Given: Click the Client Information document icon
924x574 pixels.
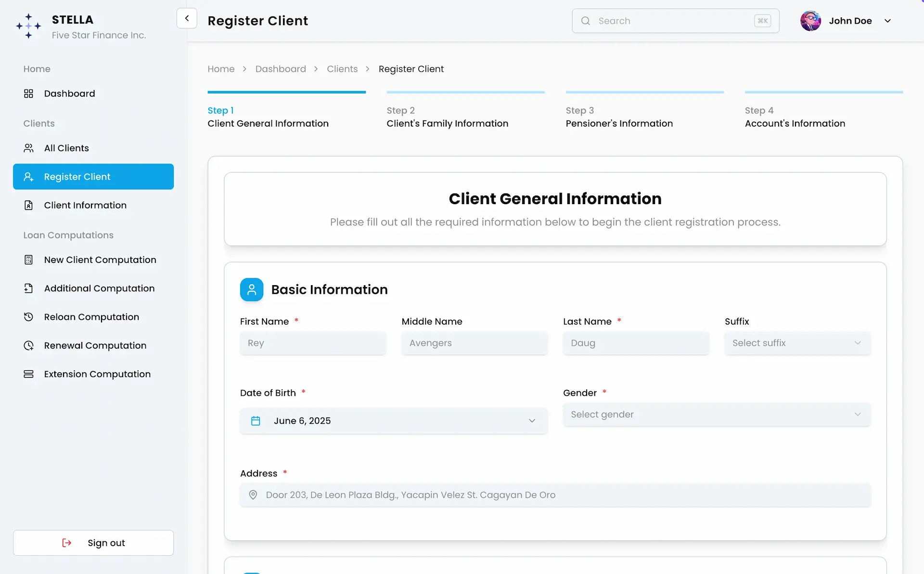Looking at the screenshot, I should click(x=28, y=205).
